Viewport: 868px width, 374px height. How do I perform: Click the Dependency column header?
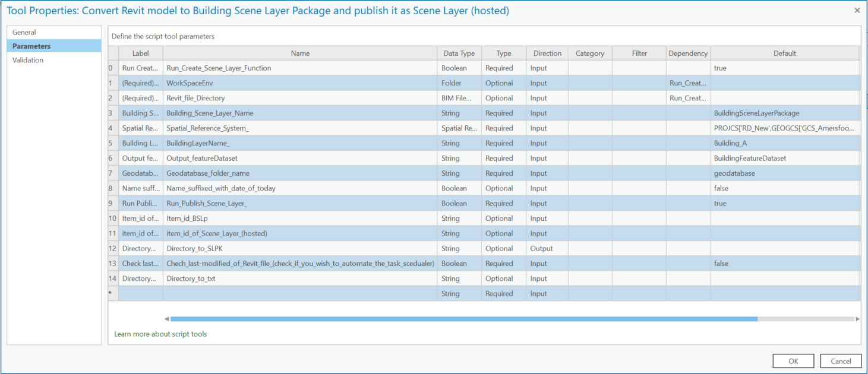click(x=688, y=53)
